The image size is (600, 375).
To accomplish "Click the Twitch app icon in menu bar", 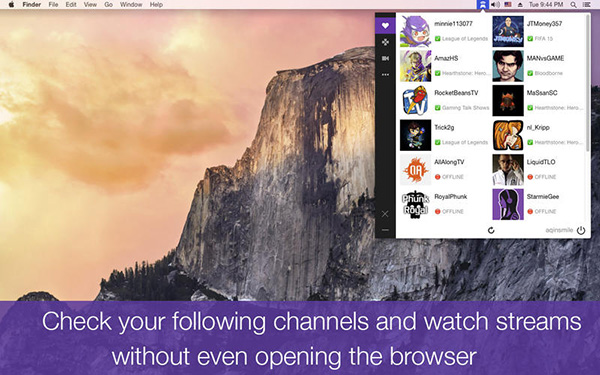I will [483, 5].
